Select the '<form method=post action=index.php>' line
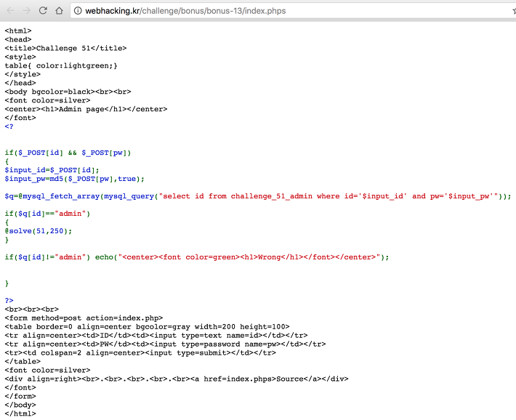Image resolution: width=516 pixels, height=420 pixels. pyautogui.click(x=84, y=318)
